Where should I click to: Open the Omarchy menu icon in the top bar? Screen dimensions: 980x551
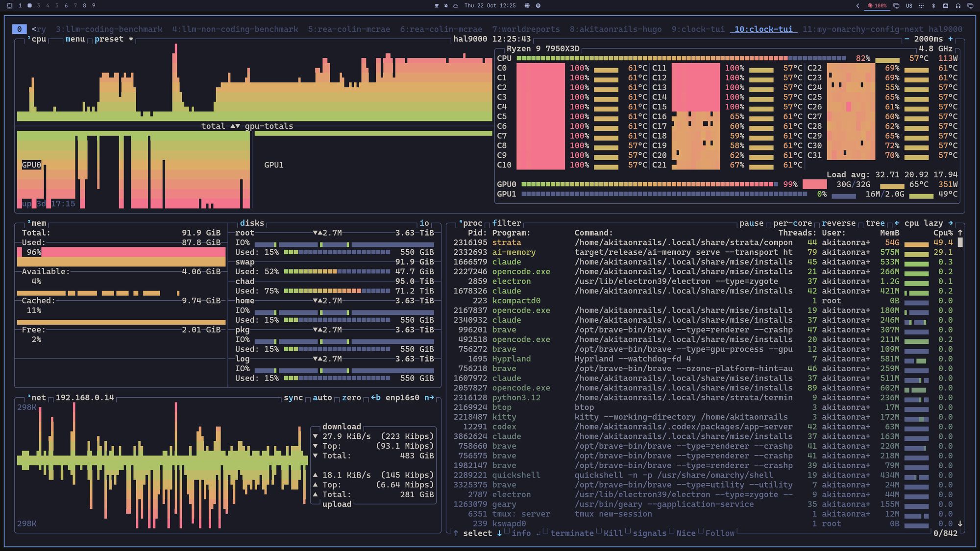[x=9, y=5]
